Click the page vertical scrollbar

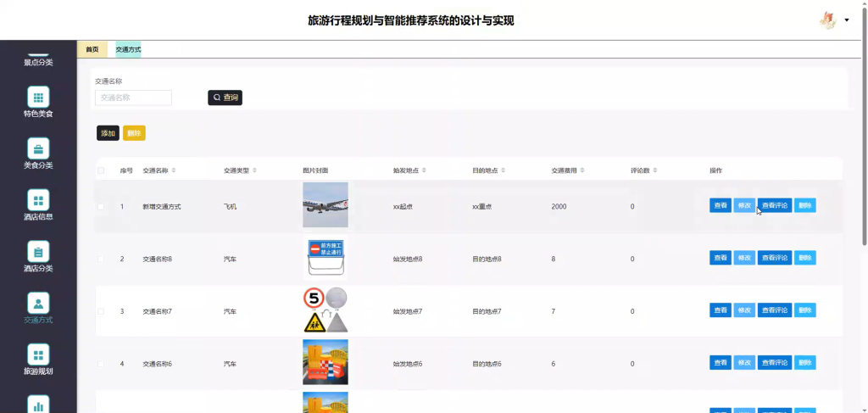coord(865,125)
